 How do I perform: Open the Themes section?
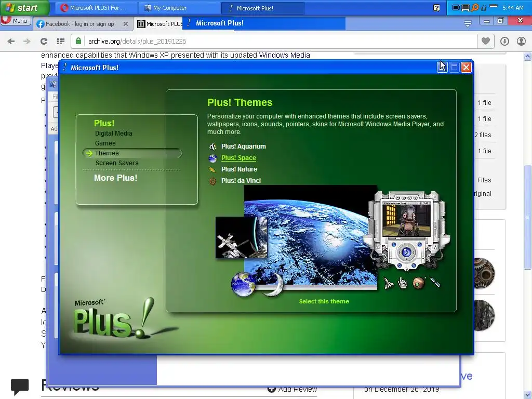coord(107,153)
